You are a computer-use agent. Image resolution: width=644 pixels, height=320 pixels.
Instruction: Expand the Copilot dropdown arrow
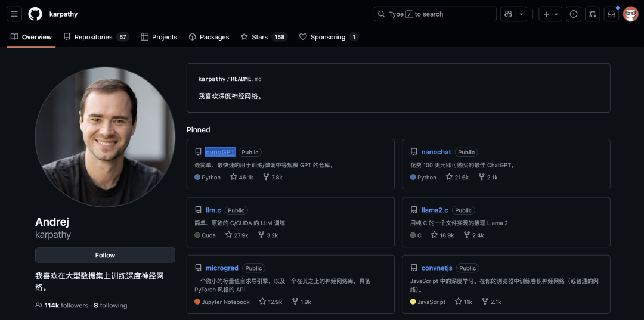(x=521, y=14)
